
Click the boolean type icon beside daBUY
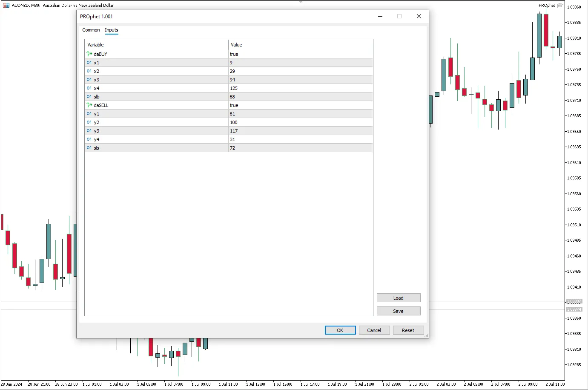(89, 54)
